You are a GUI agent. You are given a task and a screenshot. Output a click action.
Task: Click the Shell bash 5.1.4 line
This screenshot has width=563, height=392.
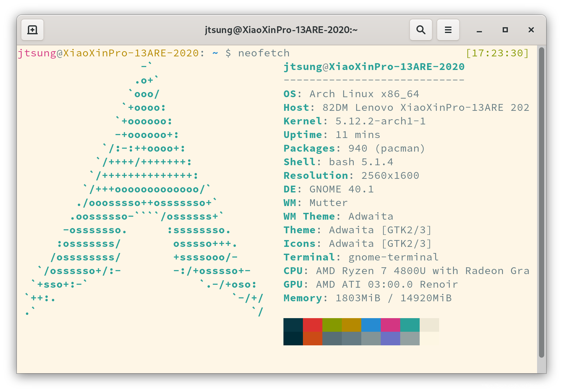338,162
